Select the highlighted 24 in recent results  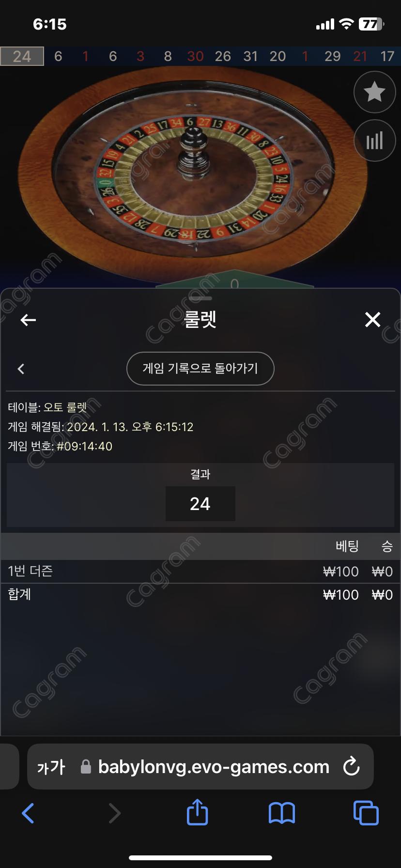pos(22,56)
